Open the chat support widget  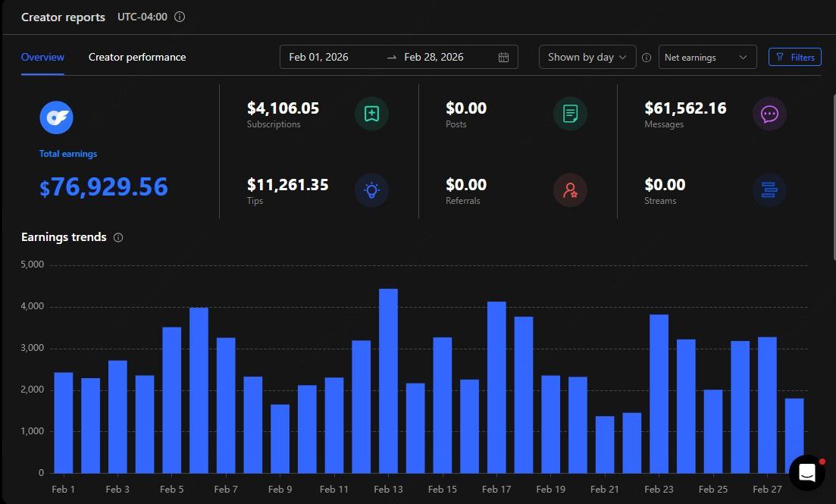point(806,473)
